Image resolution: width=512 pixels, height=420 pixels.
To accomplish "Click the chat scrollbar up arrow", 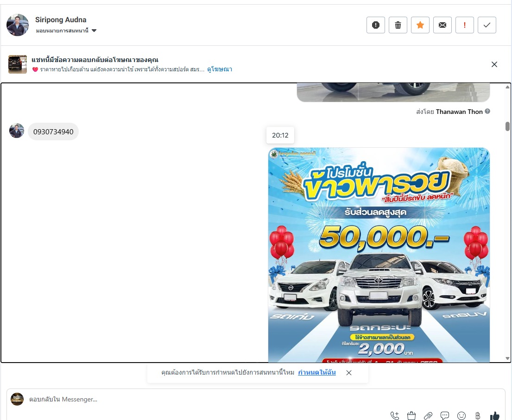I will click(507, 87).
